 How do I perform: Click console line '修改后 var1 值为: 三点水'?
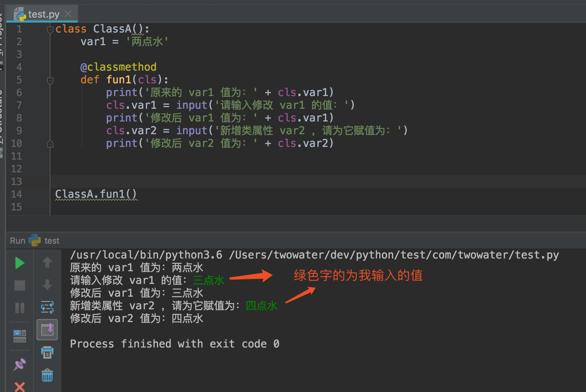137,293
